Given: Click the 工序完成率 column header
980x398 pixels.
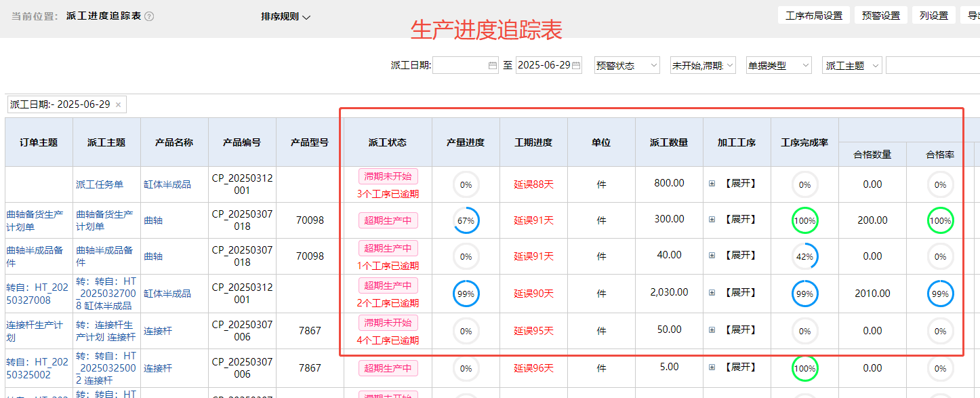Looking at the screenshot, I should [804, 142].
